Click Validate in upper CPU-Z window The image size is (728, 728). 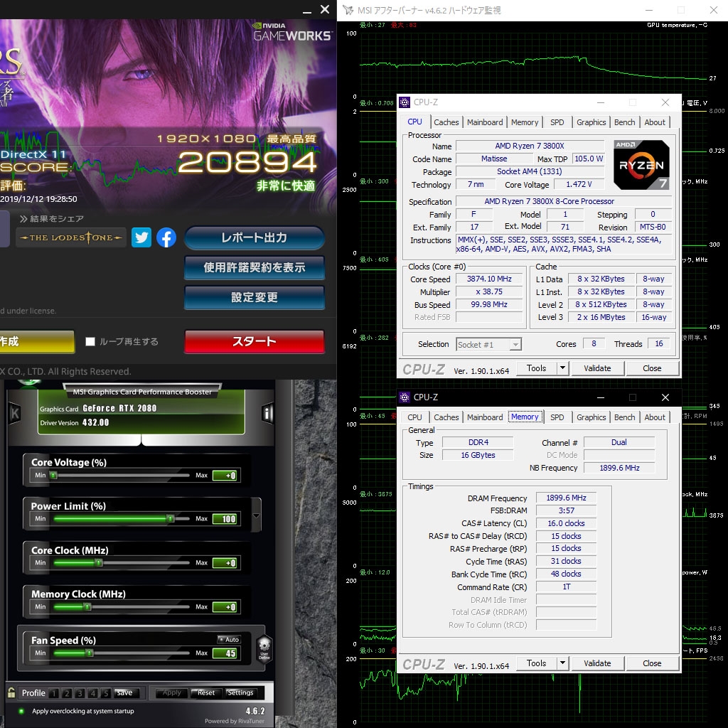597,368
